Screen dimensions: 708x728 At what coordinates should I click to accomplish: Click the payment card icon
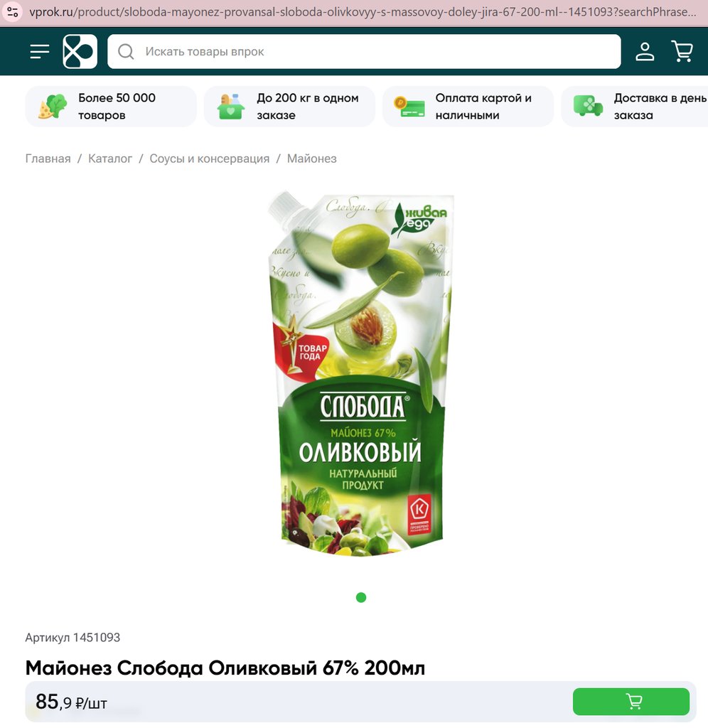coord(409,107)
